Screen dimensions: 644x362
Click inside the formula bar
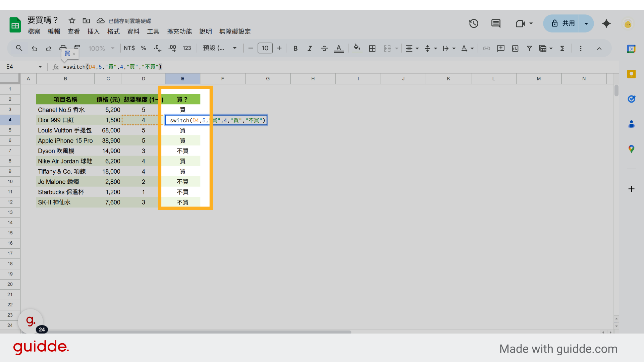(x=235, y=67)
